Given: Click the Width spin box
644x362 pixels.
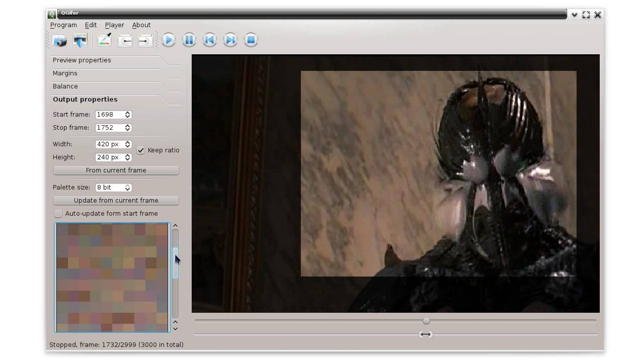Looking at the screenshot, I should click(x=113, y=144).
